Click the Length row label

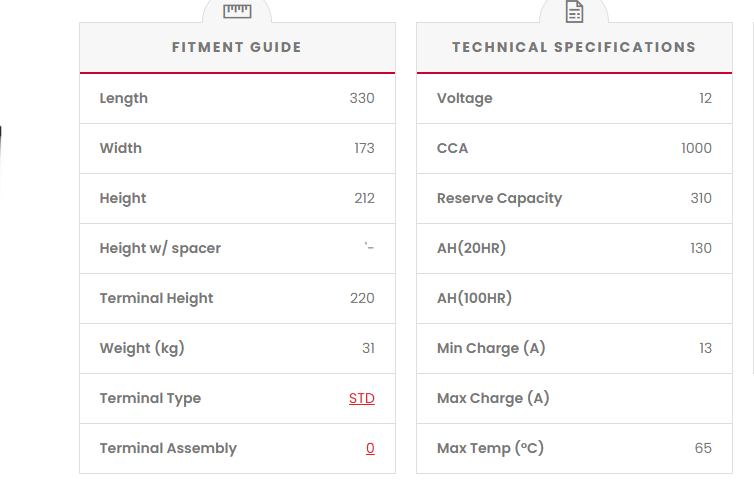[x=124, y=98]
